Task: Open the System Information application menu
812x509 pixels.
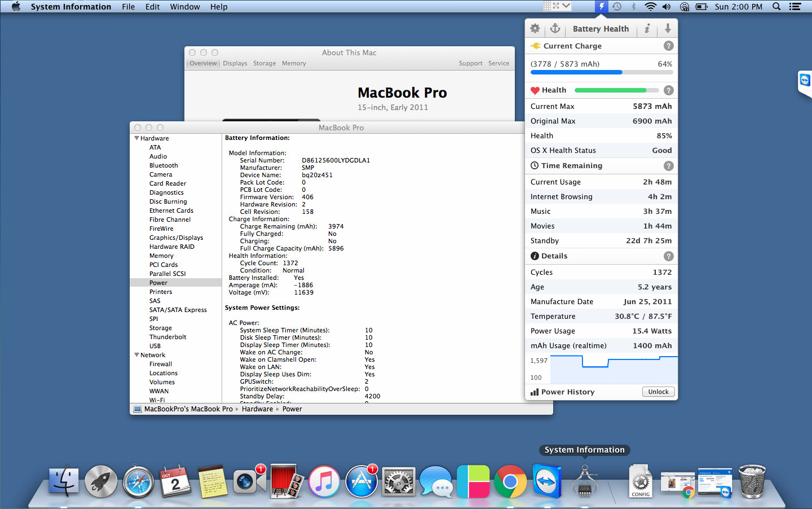Action: tap(71, 7)
